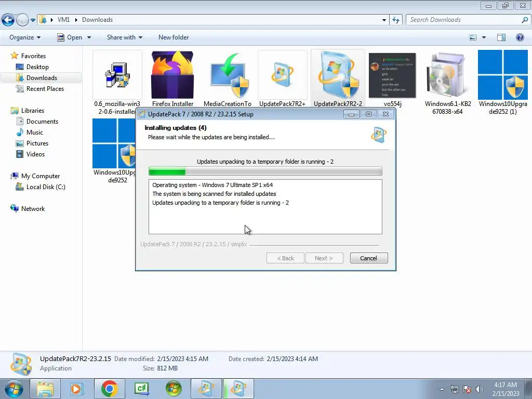
Task: Click the search magnifier icon
Action: point(525,20)
